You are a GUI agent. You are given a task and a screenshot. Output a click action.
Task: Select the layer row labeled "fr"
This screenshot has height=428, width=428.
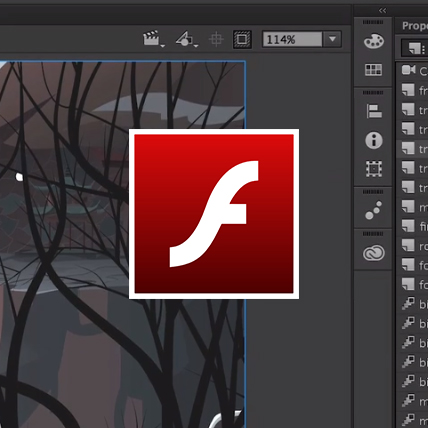coord(413,90)
